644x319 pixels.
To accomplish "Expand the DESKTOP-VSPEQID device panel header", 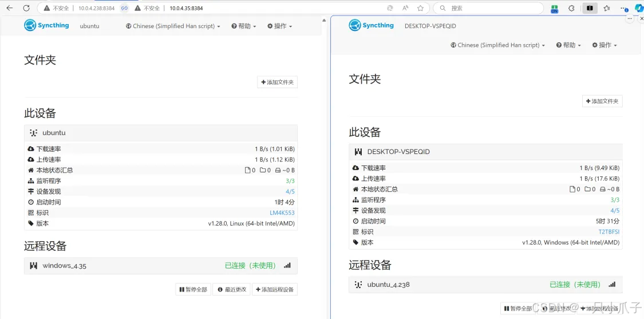I will tap(485, 152).
